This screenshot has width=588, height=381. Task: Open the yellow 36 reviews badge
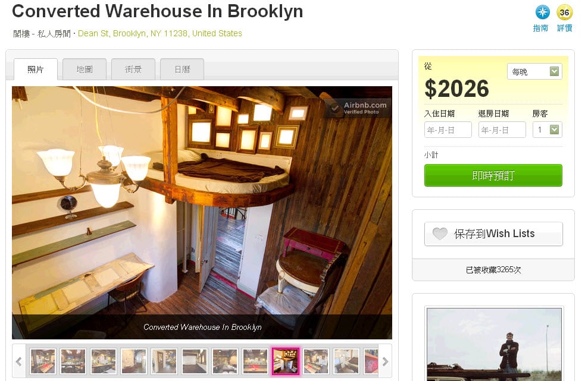pyautogui.click(x=564, y=12)
